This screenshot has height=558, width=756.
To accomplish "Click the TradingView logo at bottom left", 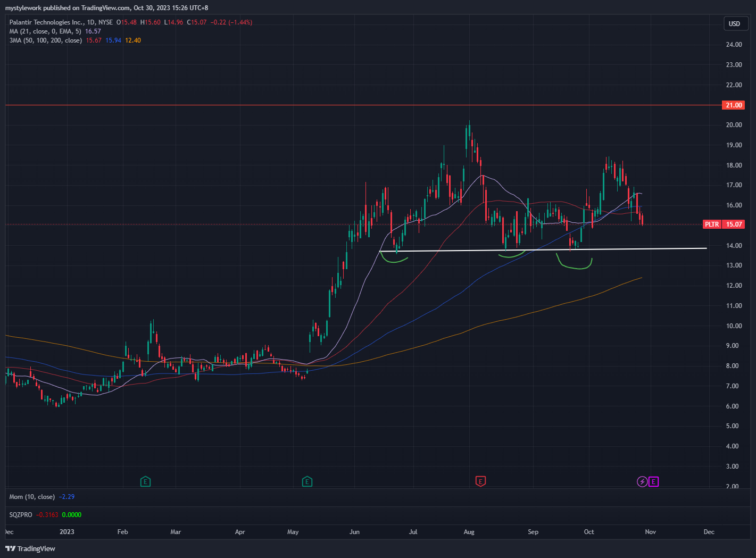I will click(x=30, y=548).
